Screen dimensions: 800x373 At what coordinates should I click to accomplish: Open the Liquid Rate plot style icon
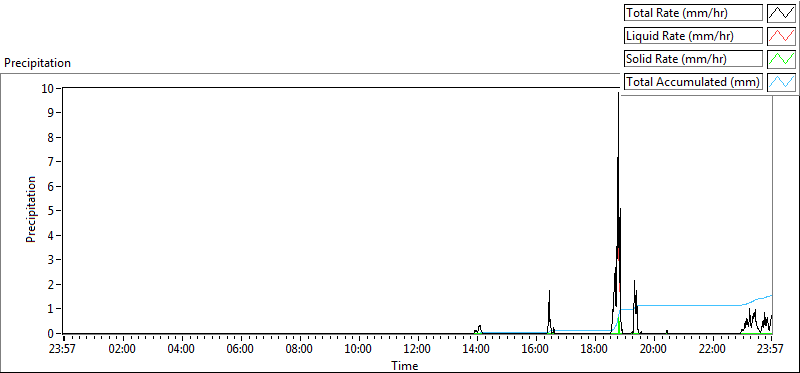782,36
